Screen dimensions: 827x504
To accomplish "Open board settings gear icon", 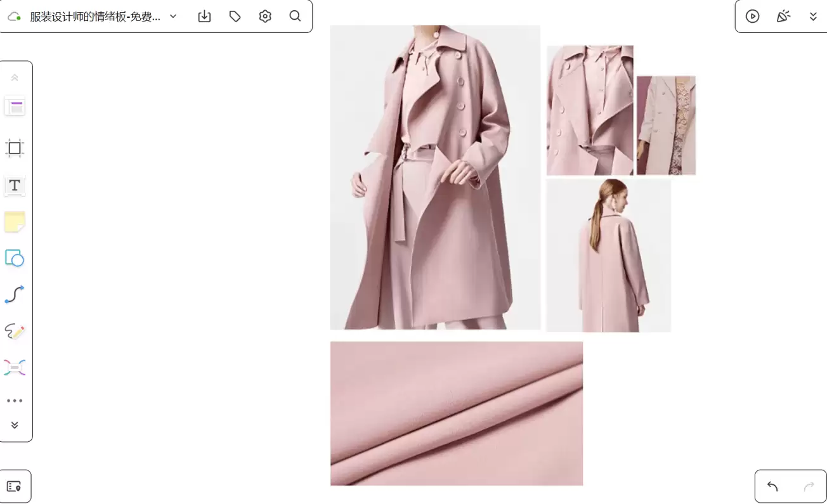I will pyautogui.click(x=265, y=16).
